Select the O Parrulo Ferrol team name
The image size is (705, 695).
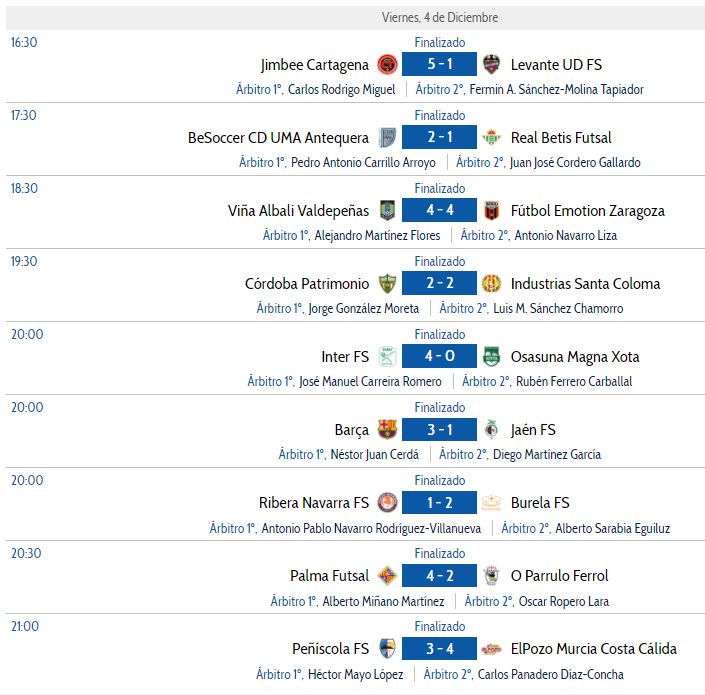[559, 576]
